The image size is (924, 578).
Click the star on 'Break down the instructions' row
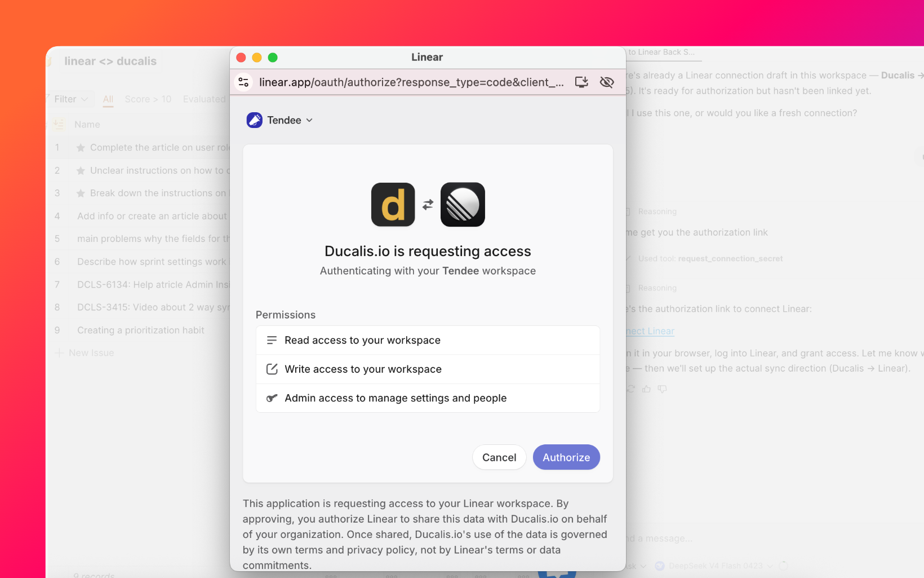point(81,193)
